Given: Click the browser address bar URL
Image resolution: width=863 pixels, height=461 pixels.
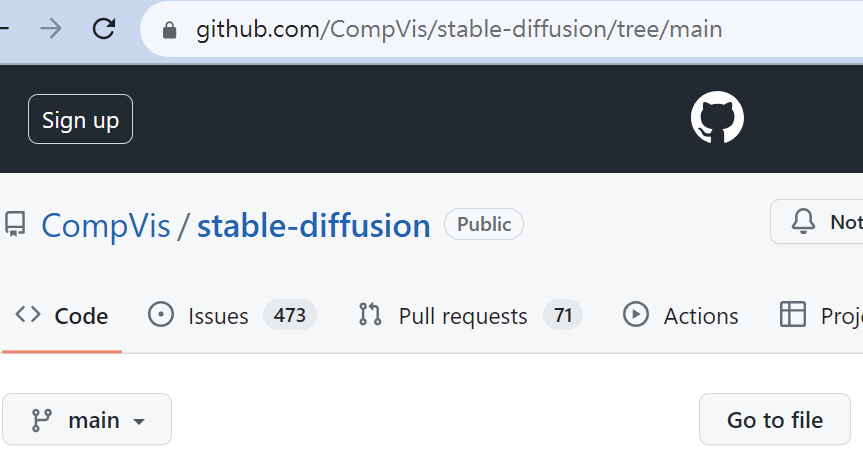Looking at the screenshot, I should 458,30.
